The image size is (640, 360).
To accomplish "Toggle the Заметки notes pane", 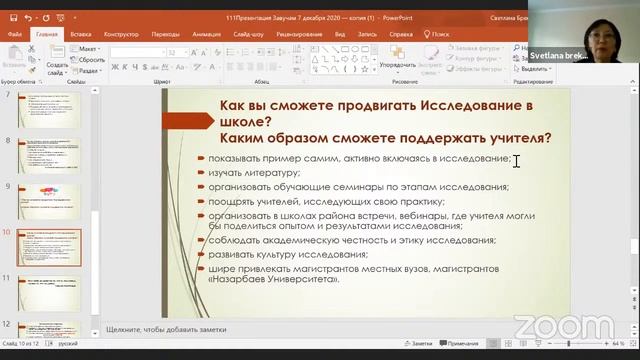I will point(418,344).
